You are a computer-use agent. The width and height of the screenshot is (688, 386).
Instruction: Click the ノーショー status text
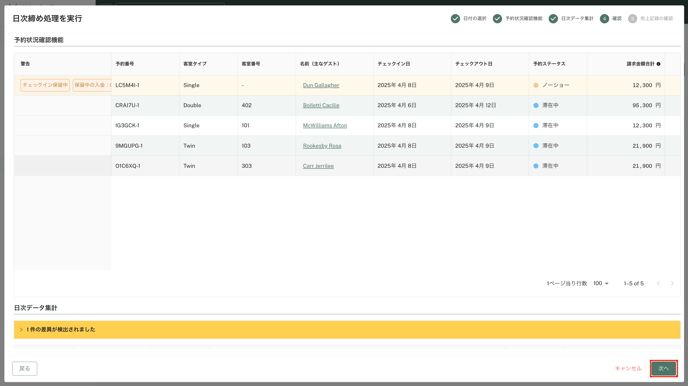tap(555, 85)
